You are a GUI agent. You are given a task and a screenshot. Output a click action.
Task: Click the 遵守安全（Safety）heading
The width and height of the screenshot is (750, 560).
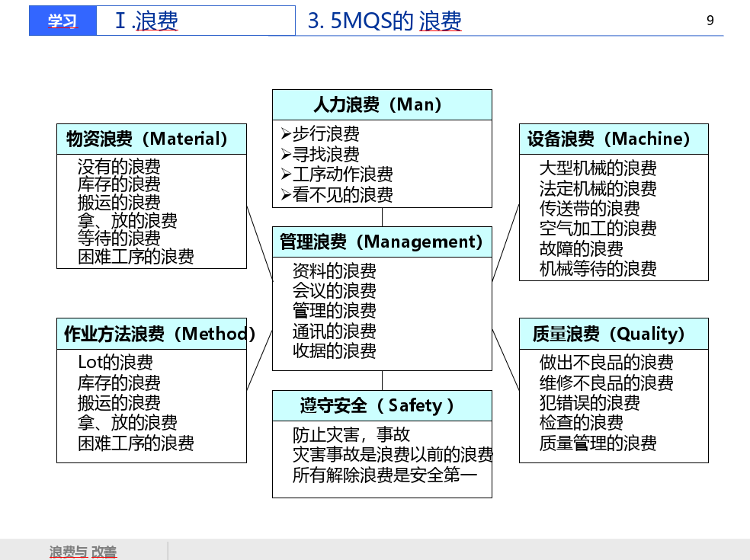[x=382, y=405]
